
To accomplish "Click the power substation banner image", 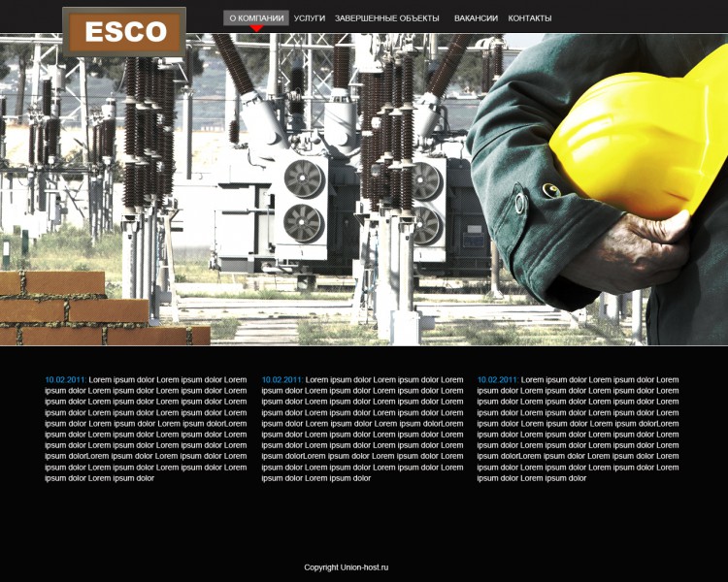I will click(x=364, y=189).
